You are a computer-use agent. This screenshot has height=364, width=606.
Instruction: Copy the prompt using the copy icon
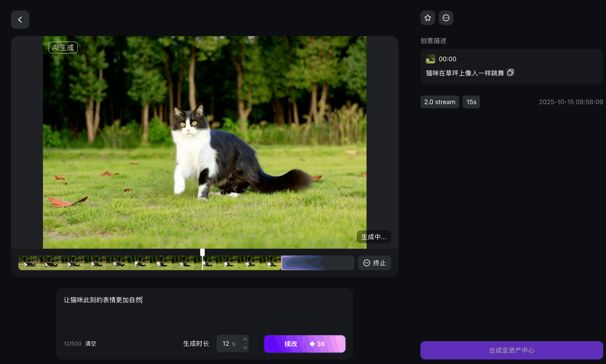pos(511,72)
